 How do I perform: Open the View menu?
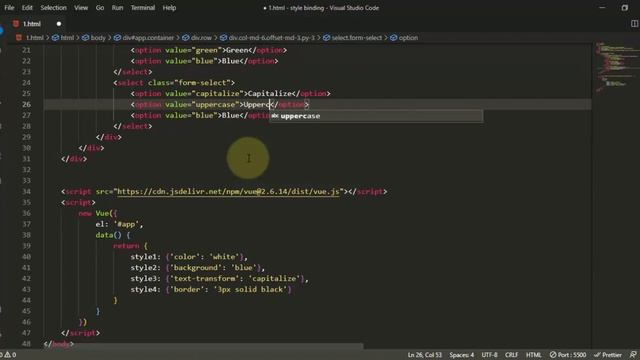coord(81,8)
